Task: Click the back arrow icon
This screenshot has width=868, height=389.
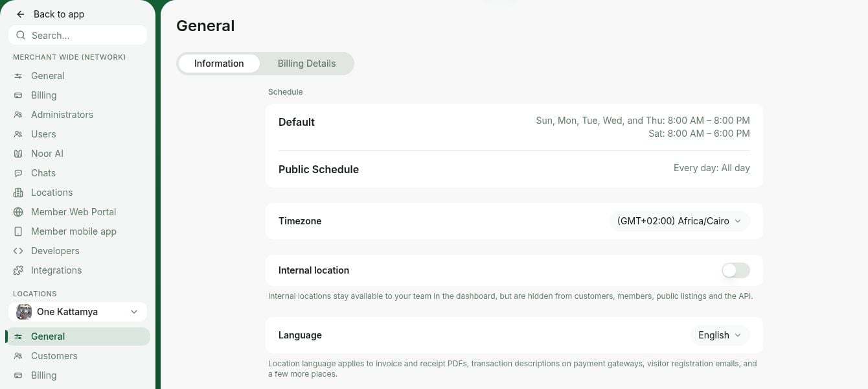Action: 21,14
